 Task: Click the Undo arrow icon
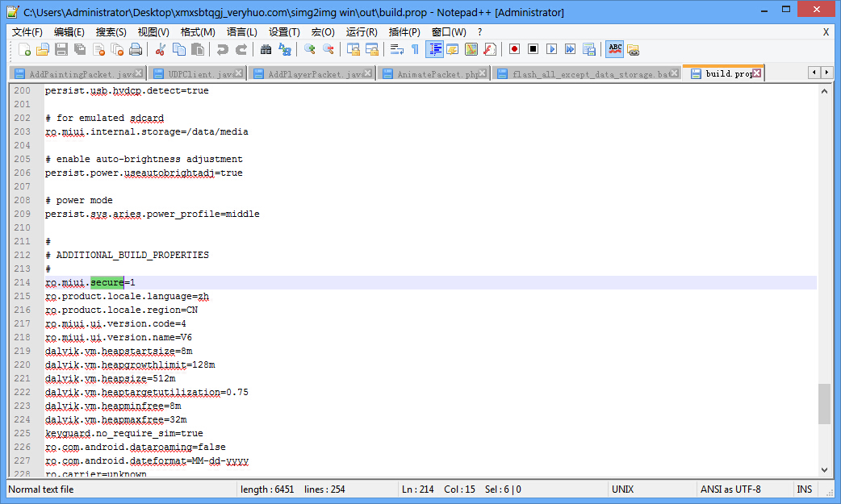click(x=222, y=49)
